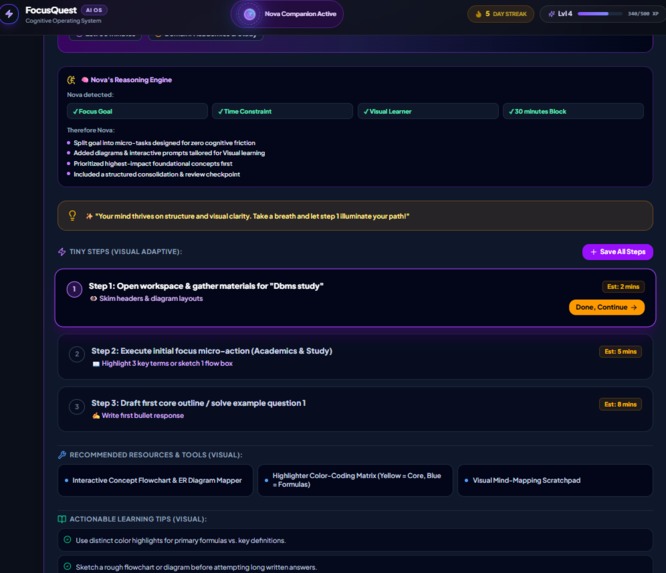Click the tip about distinct color highlights

pyautogui.click(x=355, y=540)
